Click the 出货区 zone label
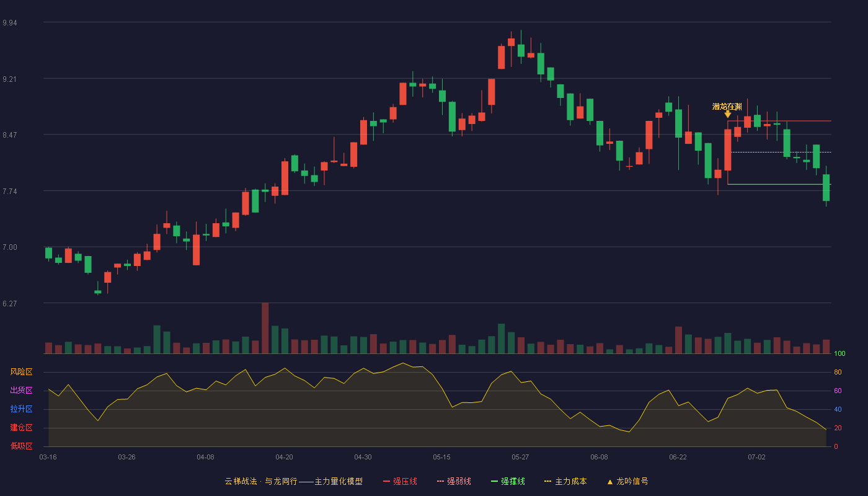The image size is (868, 496). pos(21,391)
